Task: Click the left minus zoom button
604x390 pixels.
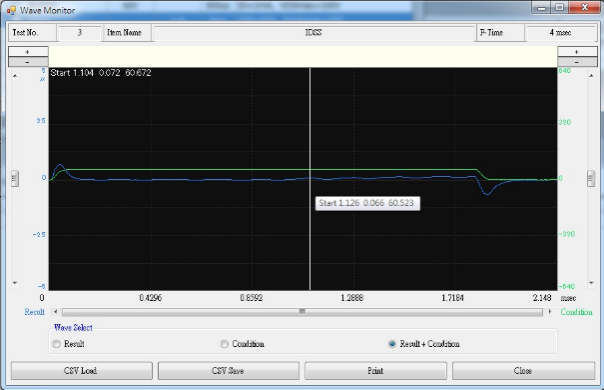Action: 28,62
